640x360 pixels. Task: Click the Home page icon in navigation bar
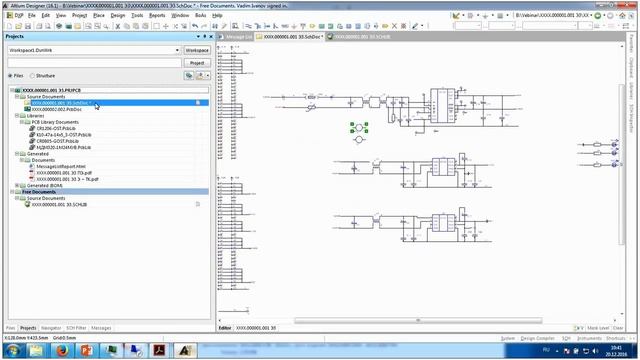(x=622, y=16)
